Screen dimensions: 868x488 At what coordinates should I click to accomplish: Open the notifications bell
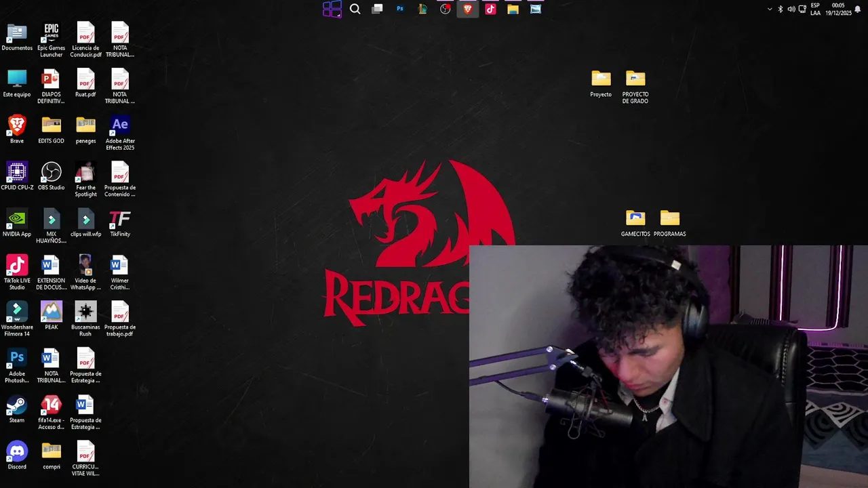pos(857,9)
